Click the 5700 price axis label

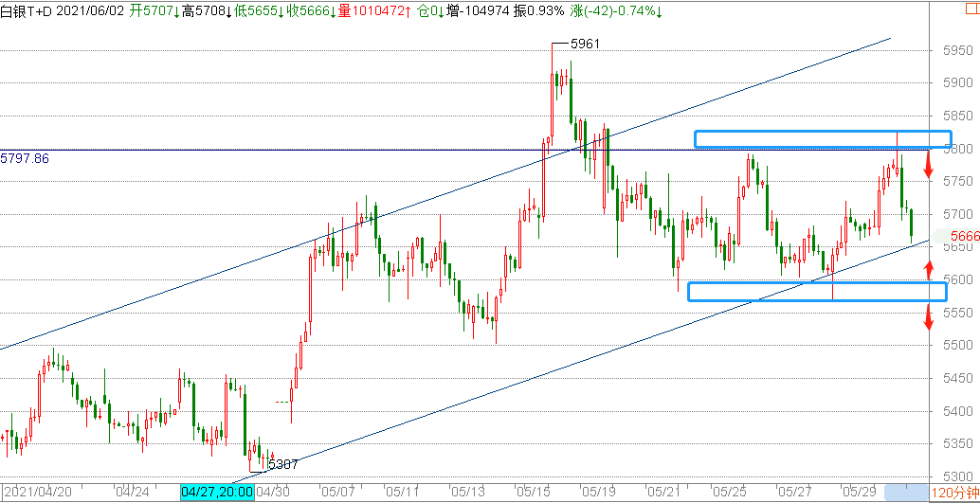click(957, 214)
